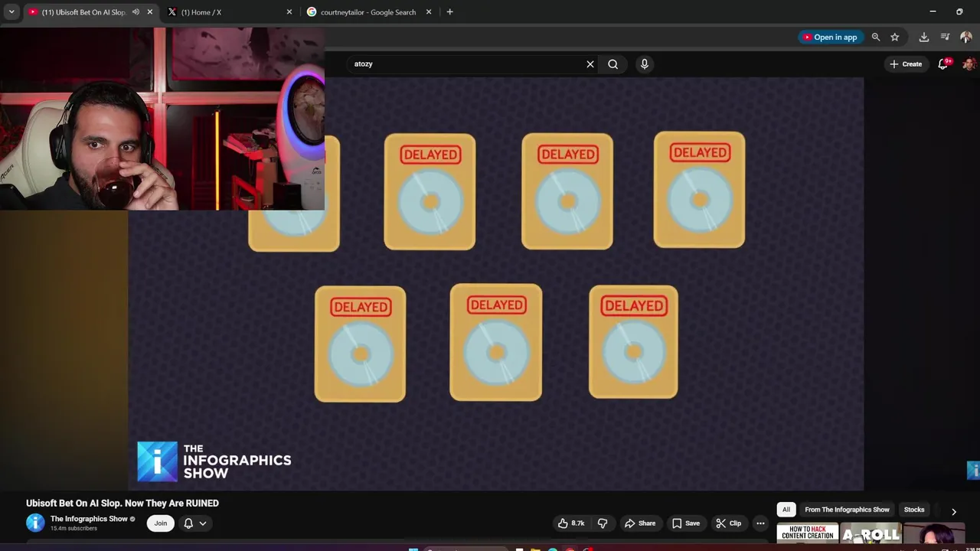The image size is (980, 551).
Task: Dislike the Ubisoft video
Action: [603, 523]
